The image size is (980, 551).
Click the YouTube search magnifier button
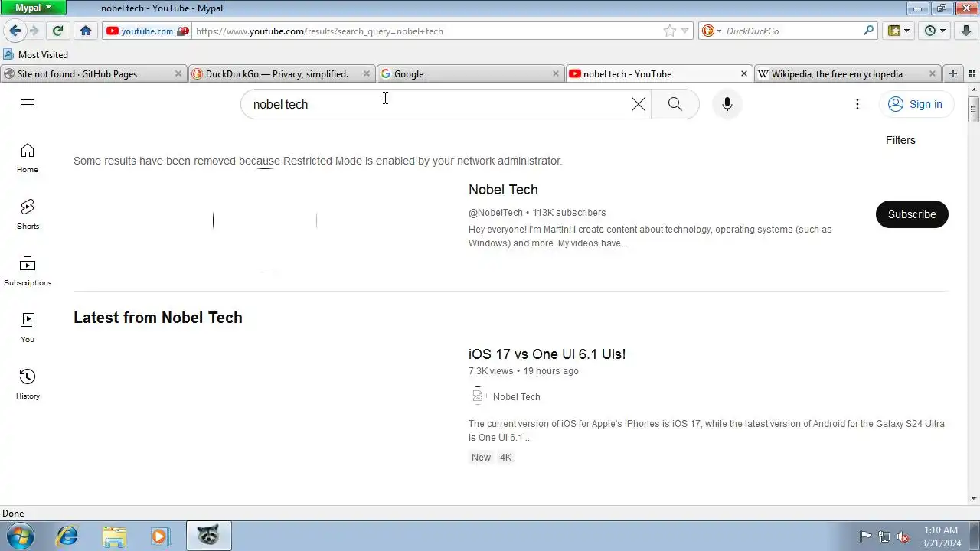pos(675,104)
